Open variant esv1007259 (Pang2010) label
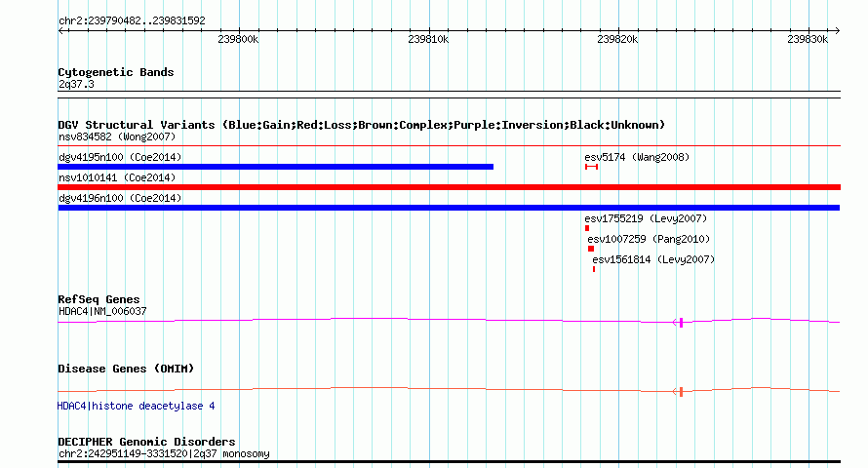 coord(649,239)
